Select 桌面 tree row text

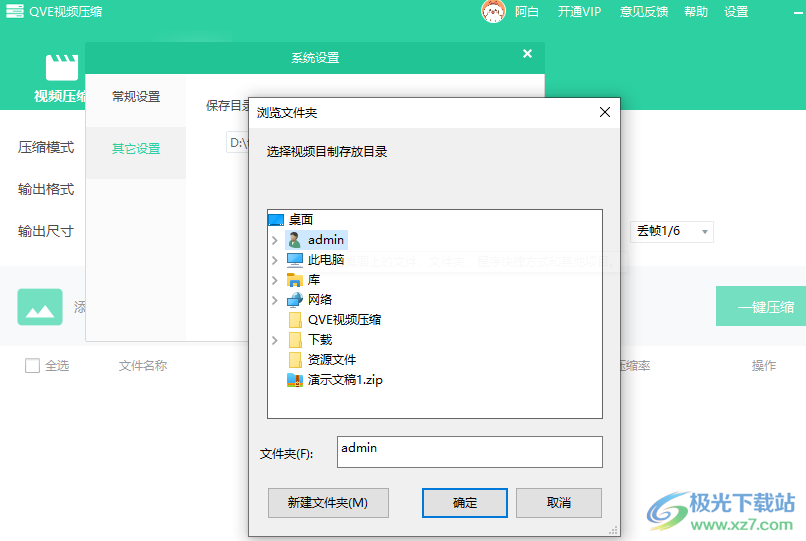(301, 220)
